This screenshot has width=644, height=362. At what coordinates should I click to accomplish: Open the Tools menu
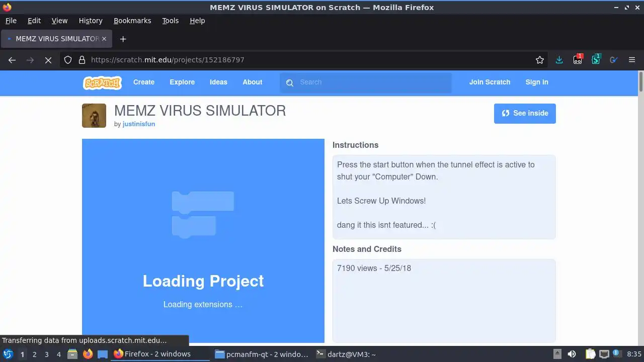pos(171,21)
